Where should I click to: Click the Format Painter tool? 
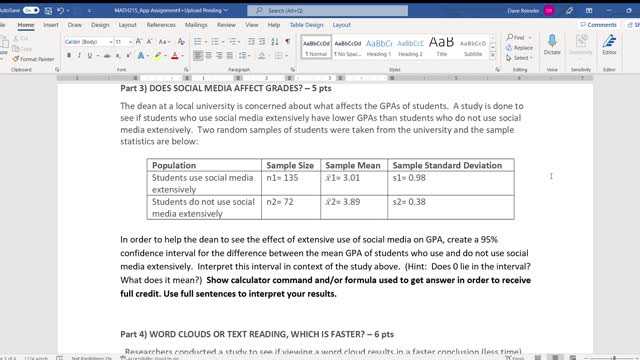33,59
